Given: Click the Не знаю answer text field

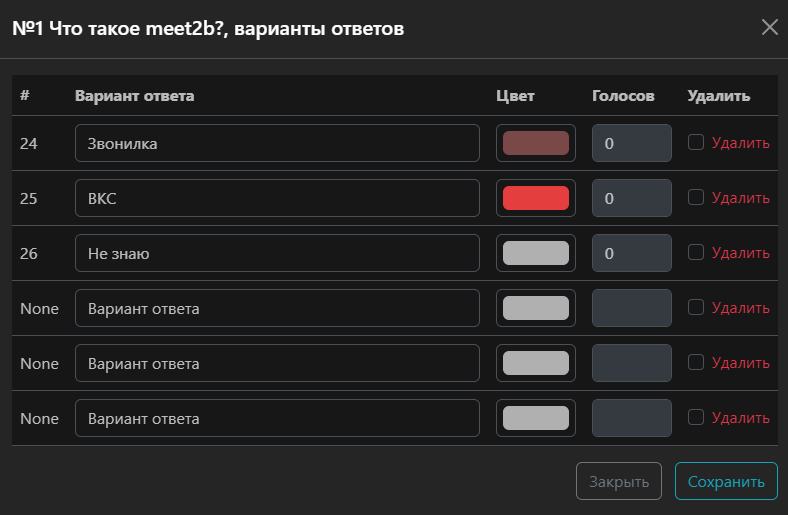Looking at the screenshot, I should [x=277, y=253].
